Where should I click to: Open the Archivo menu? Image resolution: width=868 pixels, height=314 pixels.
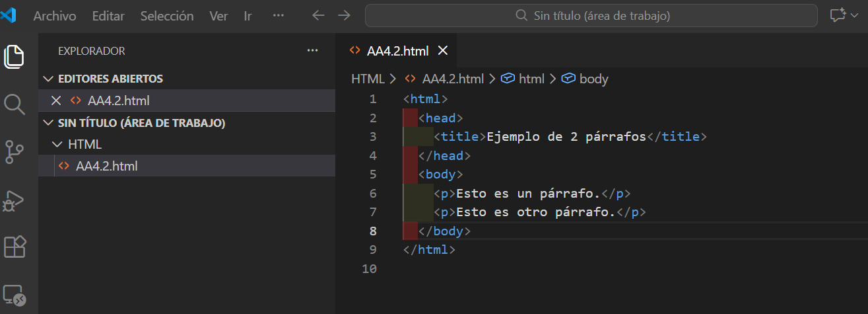[55, 16]
